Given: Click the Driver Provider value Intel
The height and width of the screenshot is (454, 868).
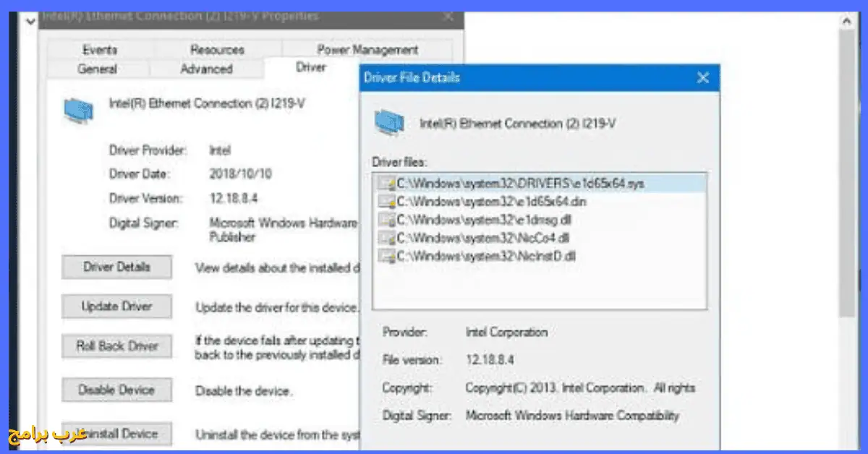Looking at the screenshot, I should pos(220,150).
